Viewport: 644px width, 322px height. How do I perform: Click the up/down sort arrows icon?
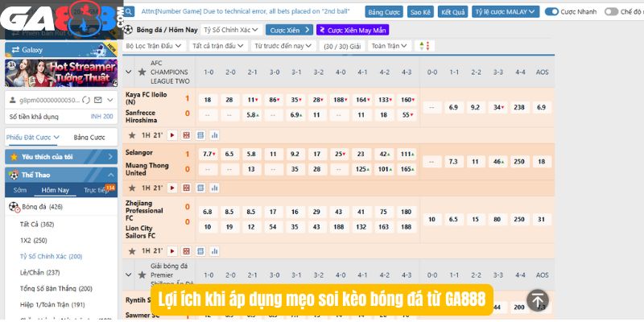(x=425, y=46)
